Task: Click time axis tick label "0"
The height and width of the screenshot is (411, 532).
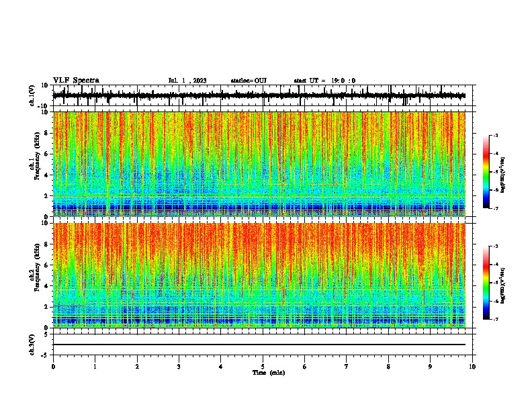Action: click(x=53, y=367)
